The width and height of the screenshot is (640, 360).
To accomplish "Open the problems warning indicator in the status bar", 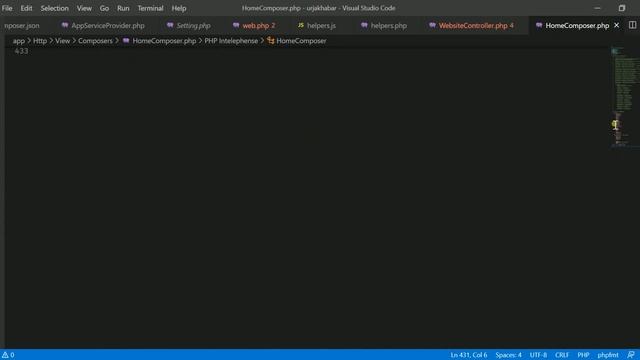I will pyautogui.click(x=8, y=355).
